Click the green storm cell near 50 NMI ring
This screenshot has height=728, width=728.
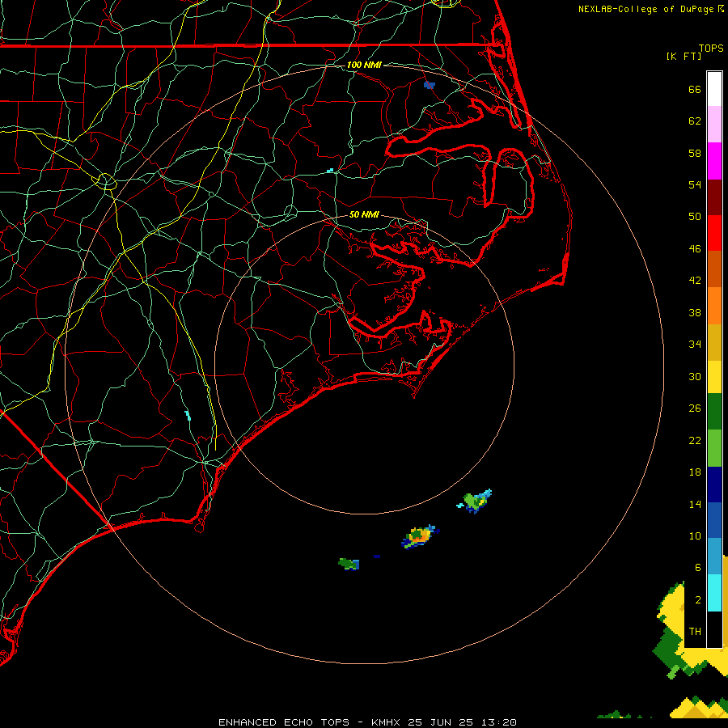point(475,502)
